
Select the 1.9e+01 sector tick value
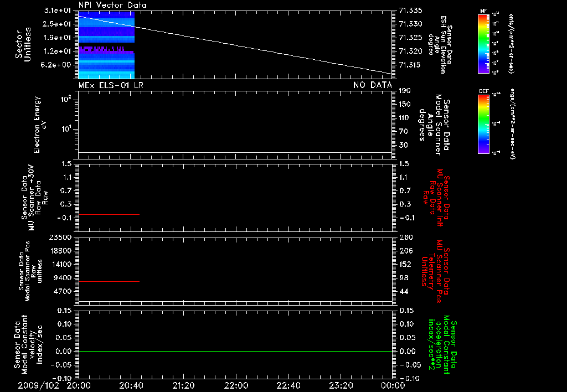(58, 38)
